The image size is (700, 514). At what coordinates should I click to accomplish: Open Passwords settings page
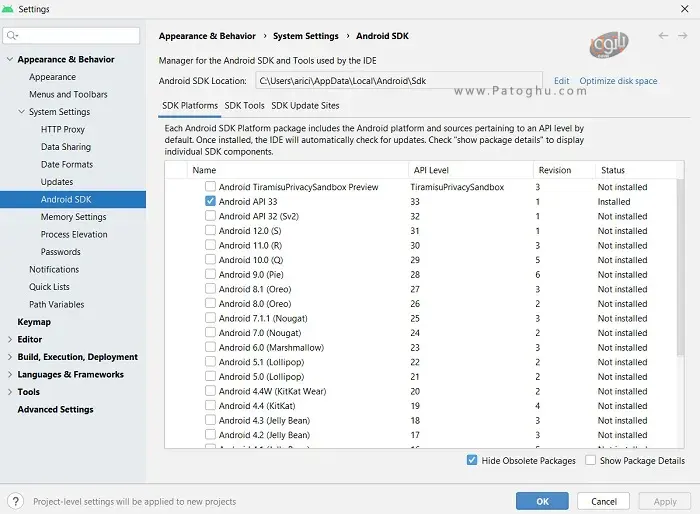point(61,252)
